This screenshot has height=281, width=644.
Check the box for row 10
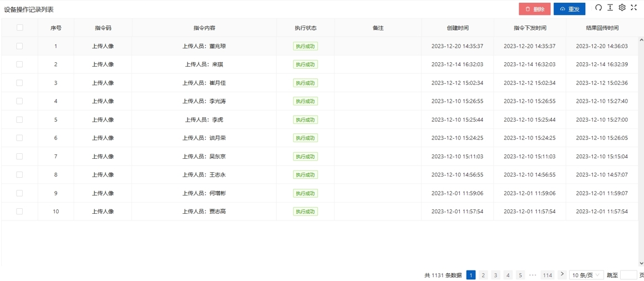[x=20, y=211]
